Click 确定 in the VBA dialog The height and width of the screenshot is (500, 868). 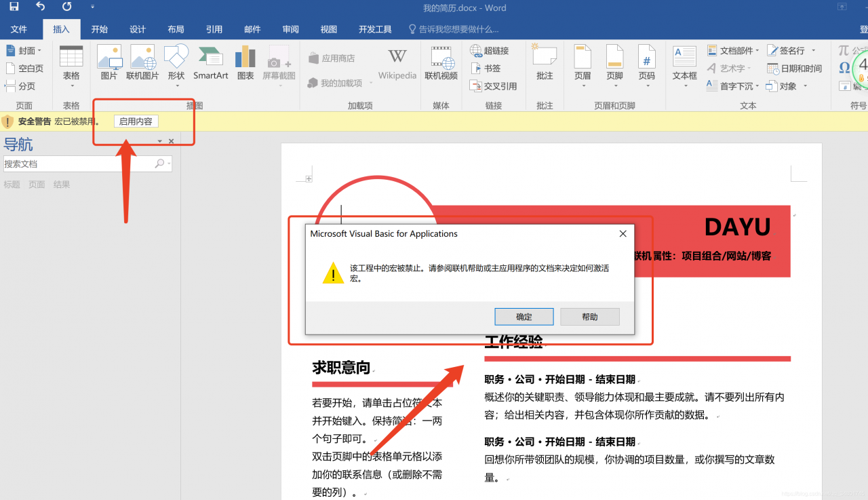(524, 317)
